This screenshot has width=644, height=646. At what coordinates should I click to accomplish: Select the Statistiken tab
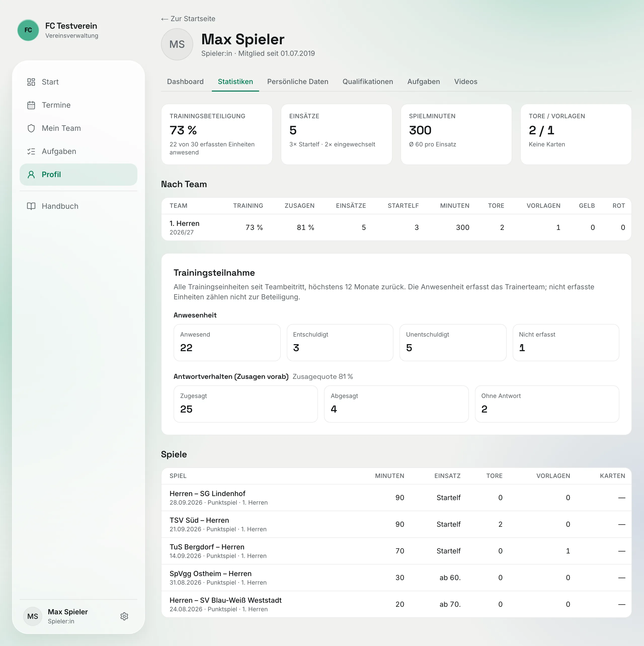click(235, 82)
